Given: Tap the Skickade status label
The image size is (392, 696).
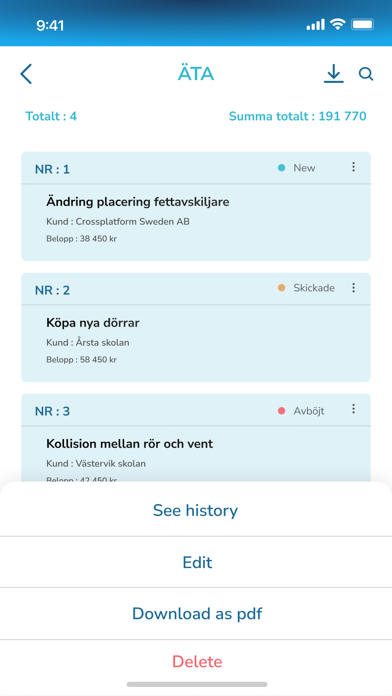Looking at the screenshot, I should [x=314, y=288].
